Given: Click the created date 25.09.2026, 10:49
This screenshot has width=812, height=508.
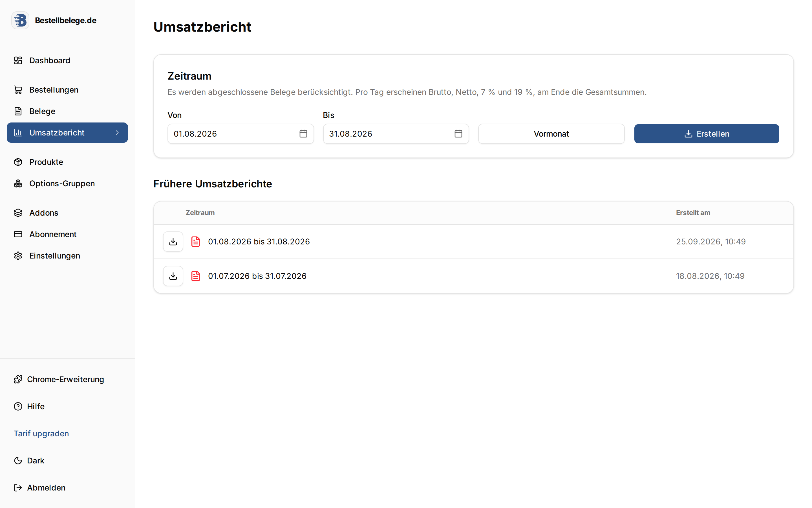Looking at the screenshot, I should 711,242.
